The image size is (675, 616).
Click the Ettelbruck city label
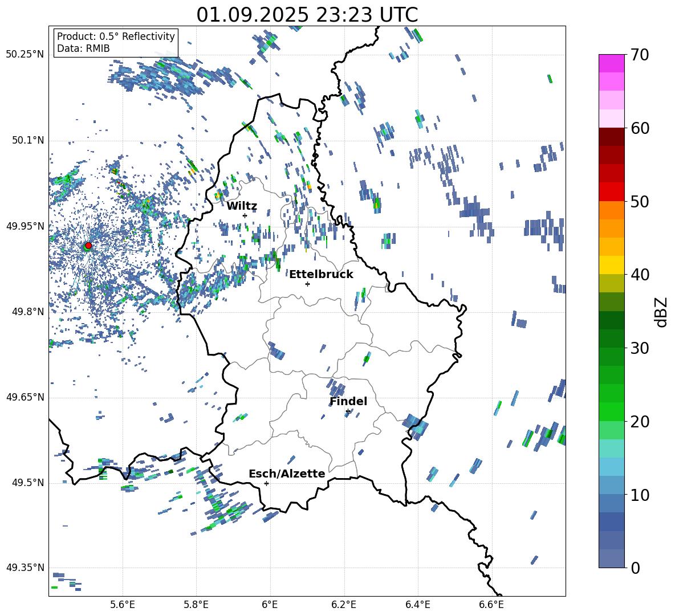(x=321, y=275)
